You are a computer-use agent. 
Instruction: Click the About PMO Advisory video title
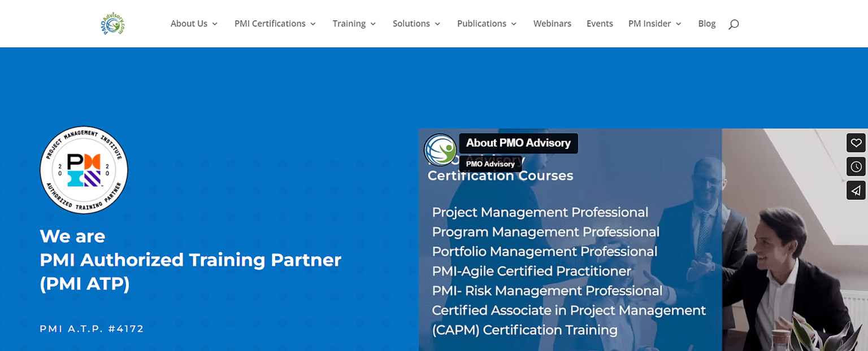point(518,143)
